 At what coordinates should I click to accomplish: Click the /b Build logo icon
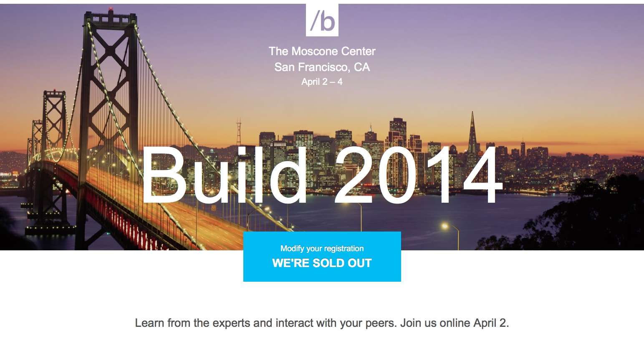(322, 20)
